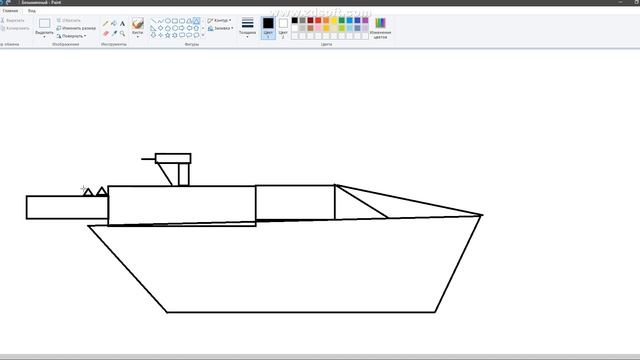
Task: Switch to the Вид ribbon tab
Action: pos(31,11)
